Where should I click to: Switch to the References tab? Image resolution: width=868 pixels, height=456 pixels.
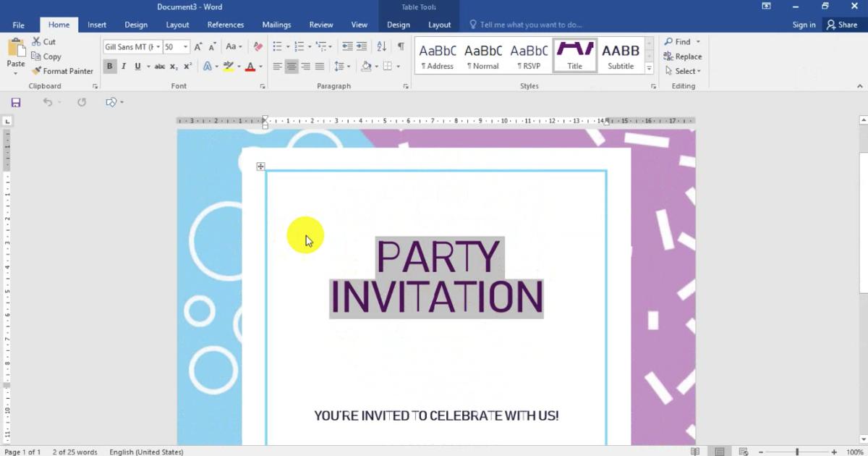[x=226, y=25]
